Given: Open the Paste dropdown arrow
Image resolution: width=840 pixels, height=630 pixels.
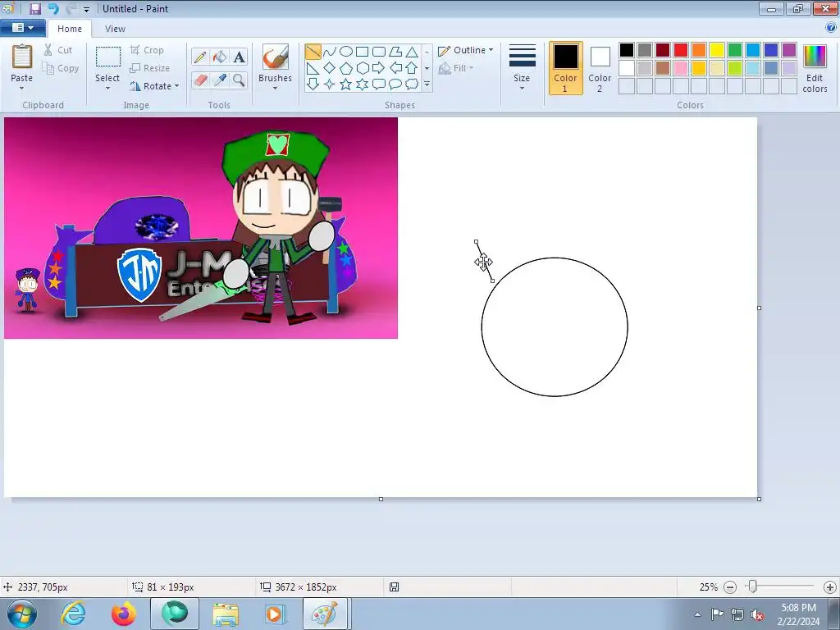Looking at the screenshot, I should 22,89.
